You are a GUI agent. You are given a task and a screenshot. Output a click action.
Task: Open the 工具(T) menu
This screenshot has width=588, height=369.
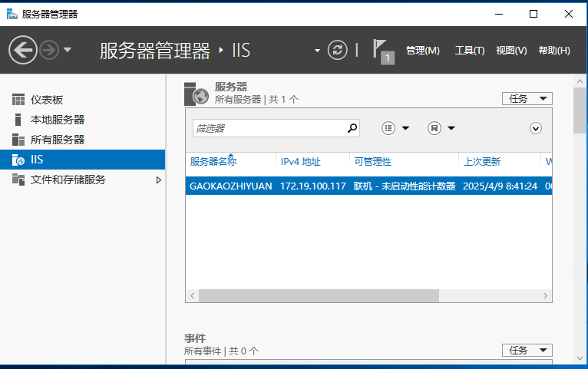(470, 51)
